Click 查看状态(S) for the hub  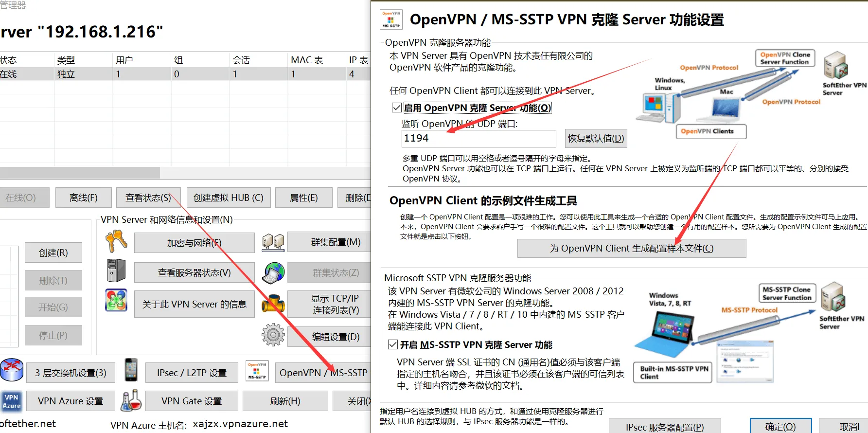[148, 198]
